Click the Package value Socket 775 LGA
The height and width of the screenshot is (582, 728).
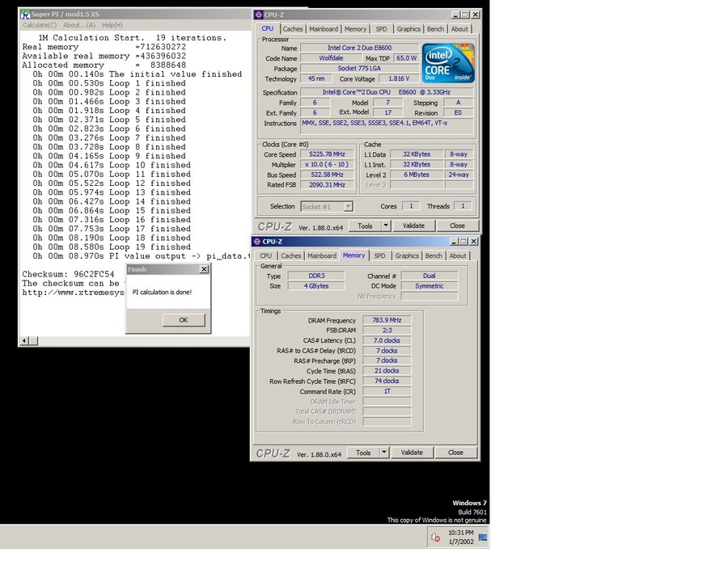coord(359,68)
